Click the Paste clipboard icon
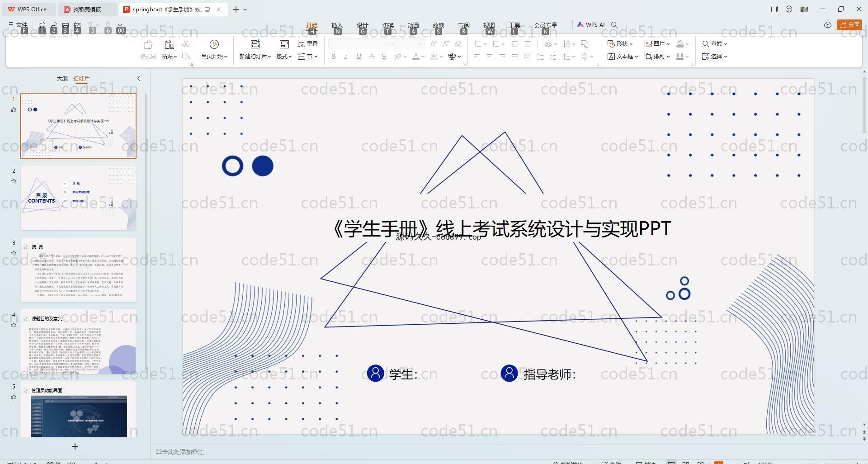Screen dimensions: 868x464 click(x=169, y=44)
